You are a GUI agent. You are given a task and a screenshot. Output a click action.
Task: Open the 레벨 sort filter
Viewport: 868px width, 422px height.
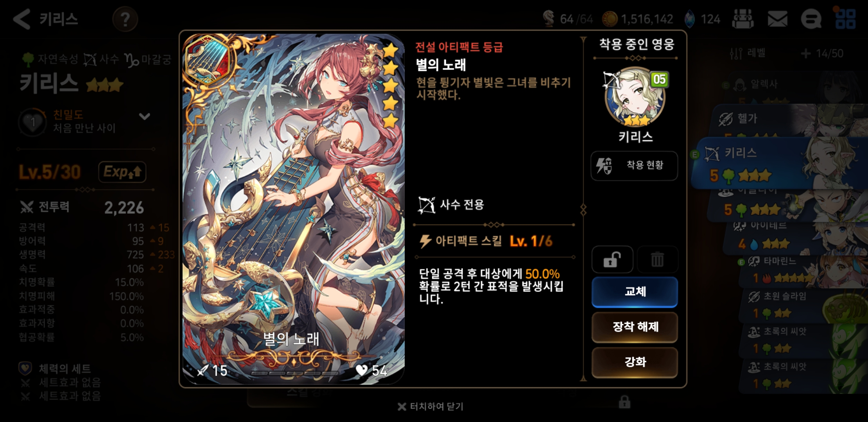pos(748,53)
